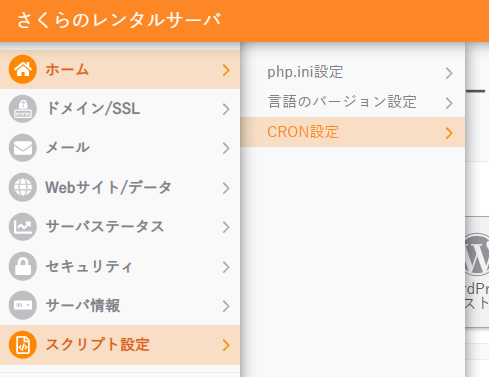
Task: Expand the サーバ情報 chevron arrow
Action: pos(226,306)
